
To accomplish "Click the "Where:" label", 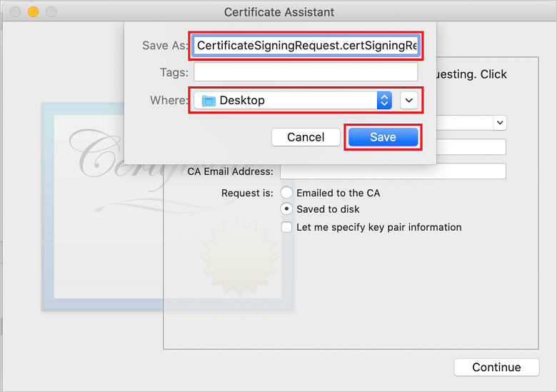I will [169, 100].
